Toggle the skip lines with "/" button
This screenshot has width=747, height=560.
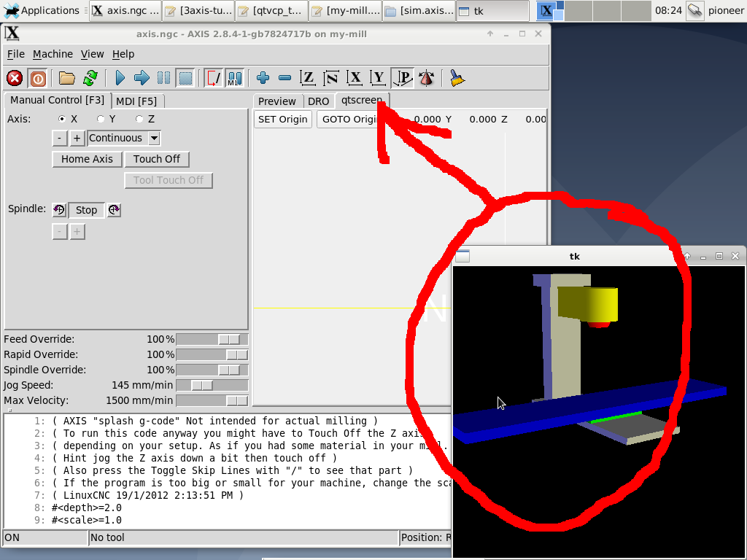point(213,78)
